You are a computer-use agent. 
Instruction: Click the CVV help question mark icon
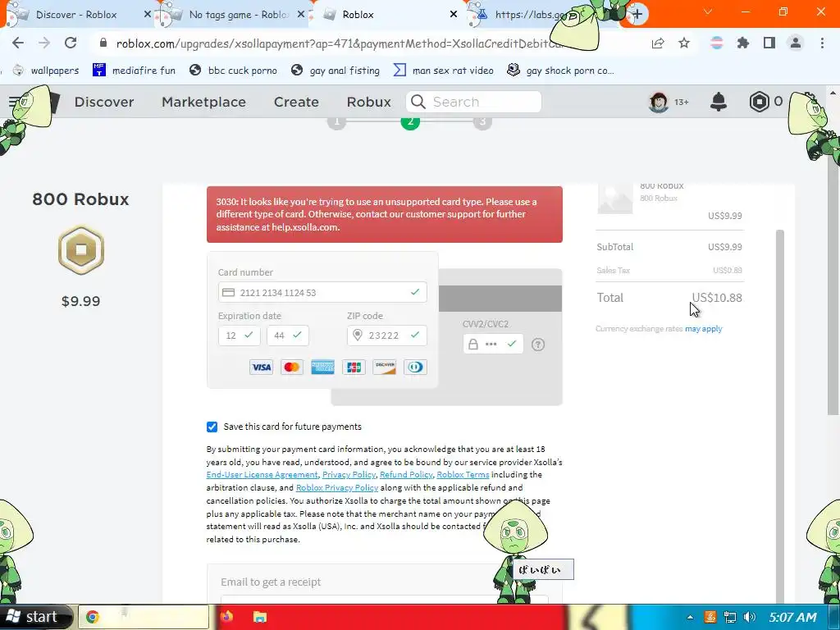(538, 345)
